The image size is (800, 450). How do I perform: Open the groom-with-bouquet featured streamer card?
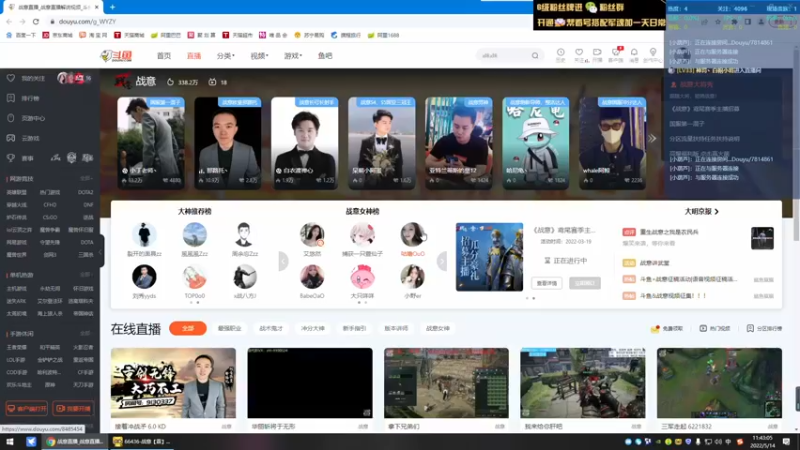click(x=382, y=143)
